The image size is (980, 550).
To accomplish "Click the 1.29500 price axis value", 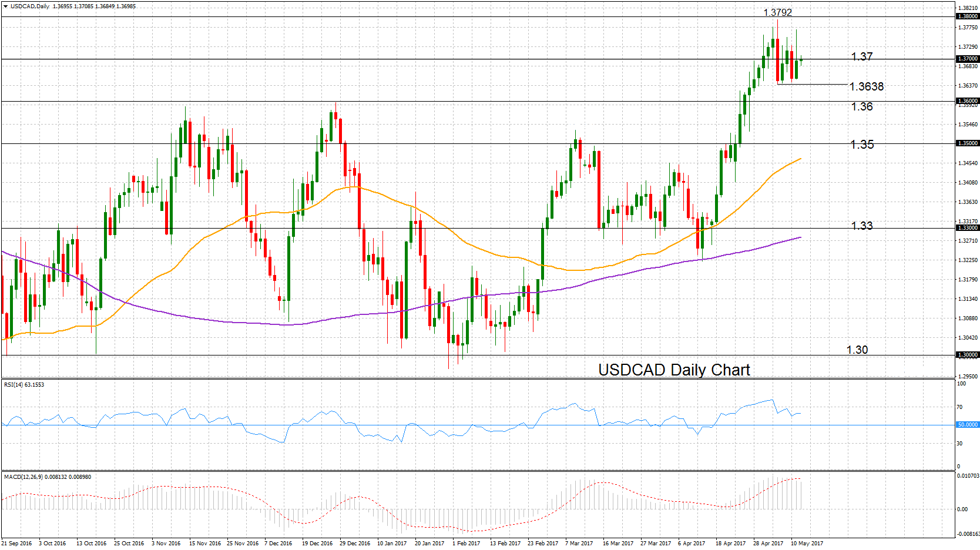I will coord(968,377).
